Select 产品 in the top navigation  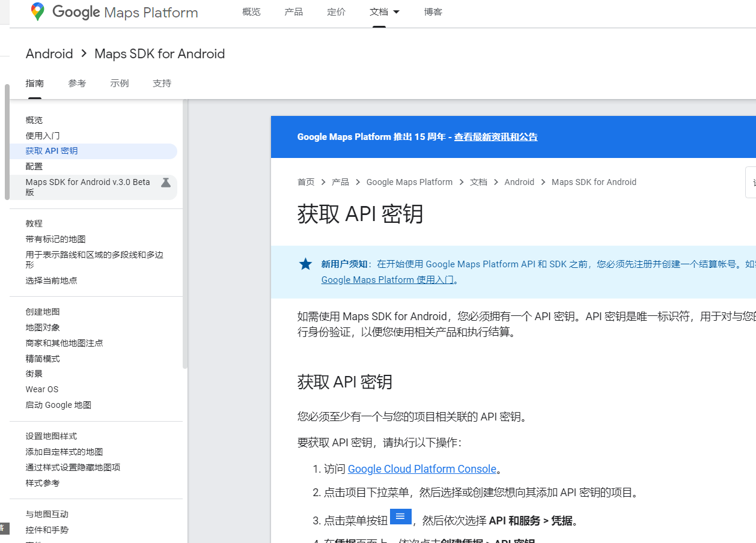[294, 11]
